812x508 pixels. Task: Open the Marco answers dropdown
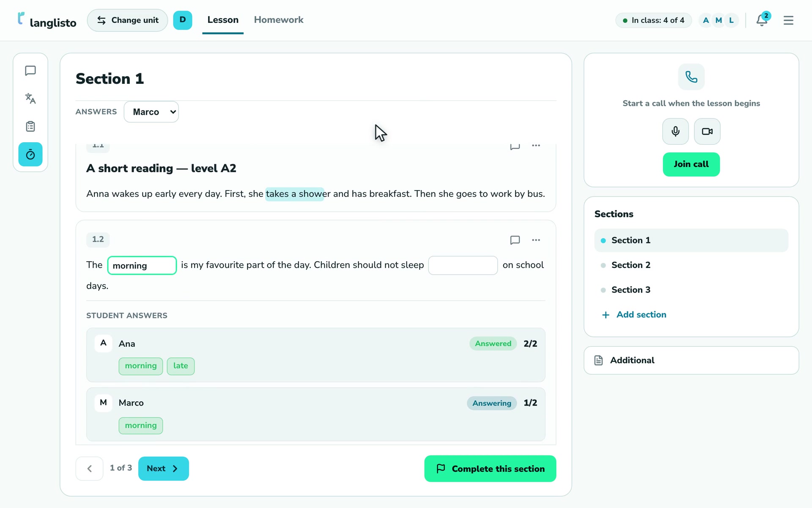(x=151, y=112)
